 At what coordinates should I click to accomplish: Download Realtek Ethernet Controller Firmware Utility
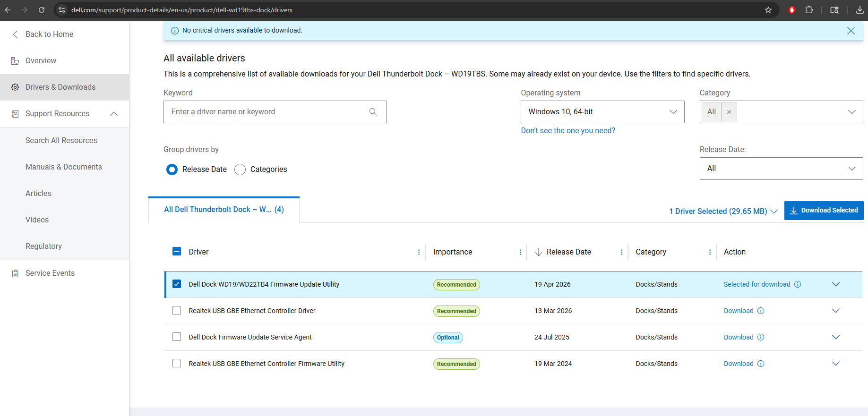(x=739, y=364)
